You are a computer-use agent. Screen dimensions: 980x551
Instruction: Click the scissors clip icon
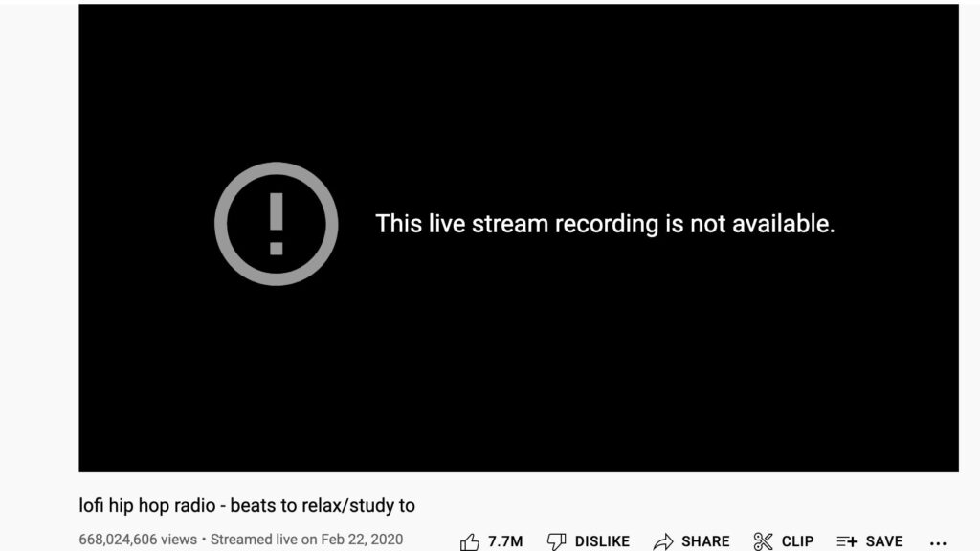click(x=763, y=541)
